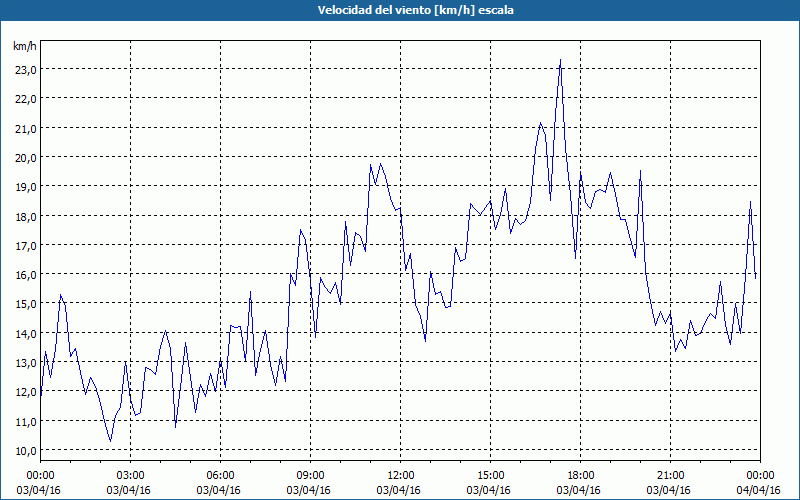Click the '21,0' y-axis value
Viewport: 800px width, 500px height.
[26, 129]
